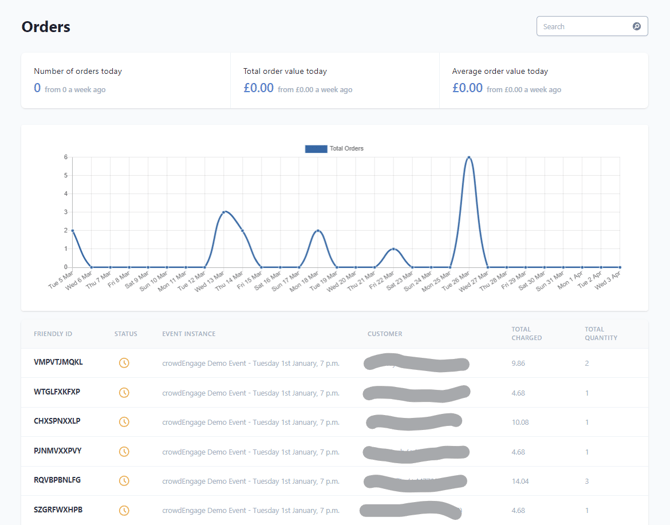Open order VMPVTJMQKL
Image resolution: width=670 pixels, height=525 pixels.
(58, 362)
